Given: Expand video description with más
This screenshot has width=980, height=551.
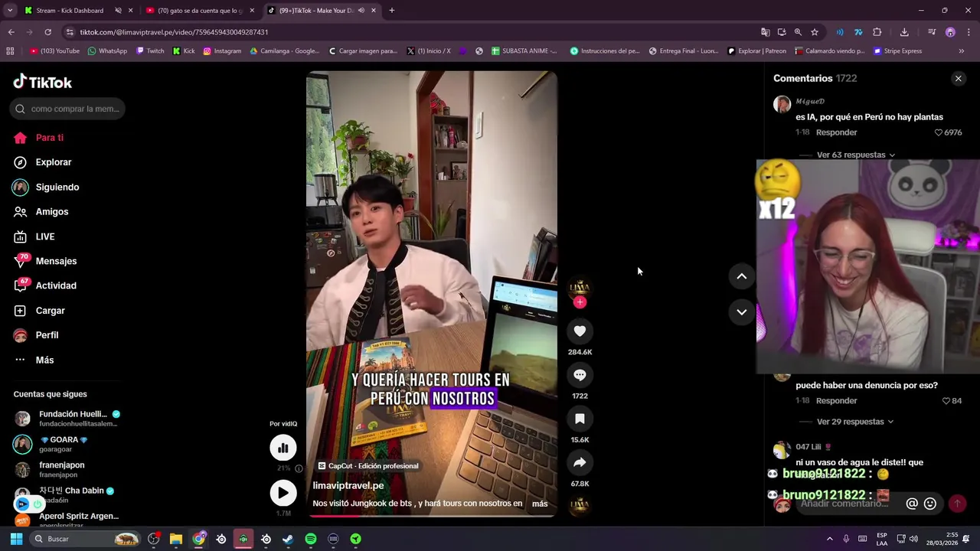Looking at the screenshot, I should pyautogui.click(x=540, y=504).
